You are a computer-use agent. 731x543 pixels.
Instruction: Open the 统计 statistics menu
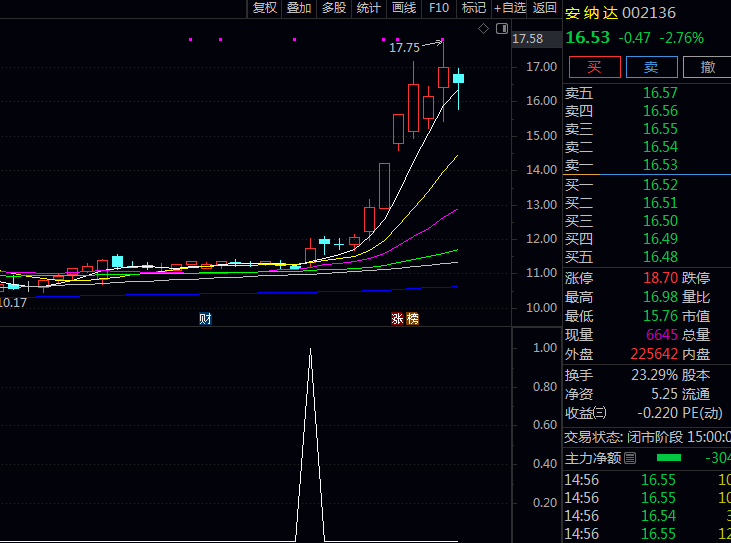369,8
